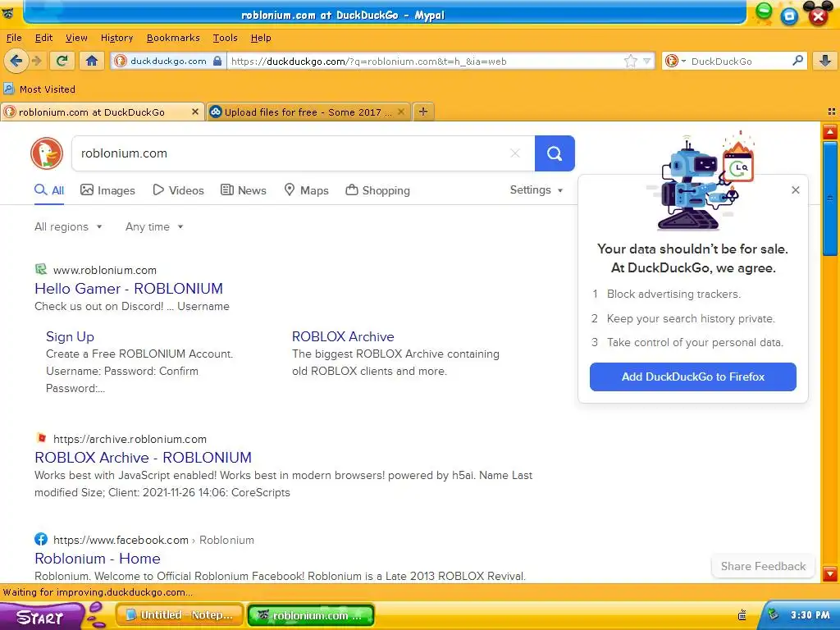
Task: Click the Share Feedback button
Action: coord(763,566)
